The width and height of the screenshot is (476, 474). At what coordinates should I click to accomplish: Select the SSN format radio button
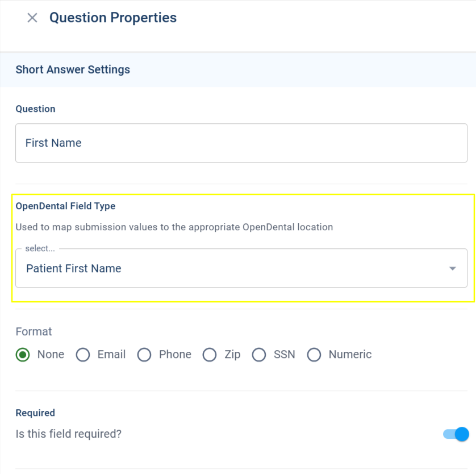coord(258,354)
